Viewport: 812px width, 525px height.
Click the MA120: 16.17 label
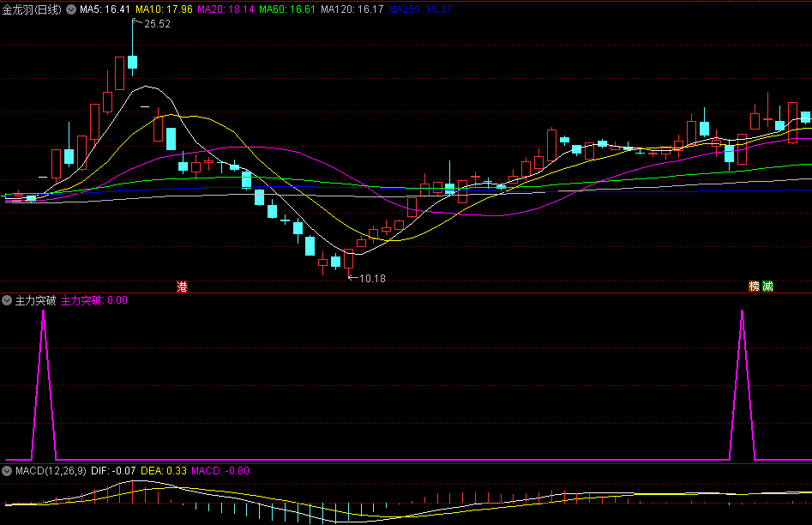[x=352, y=9]
